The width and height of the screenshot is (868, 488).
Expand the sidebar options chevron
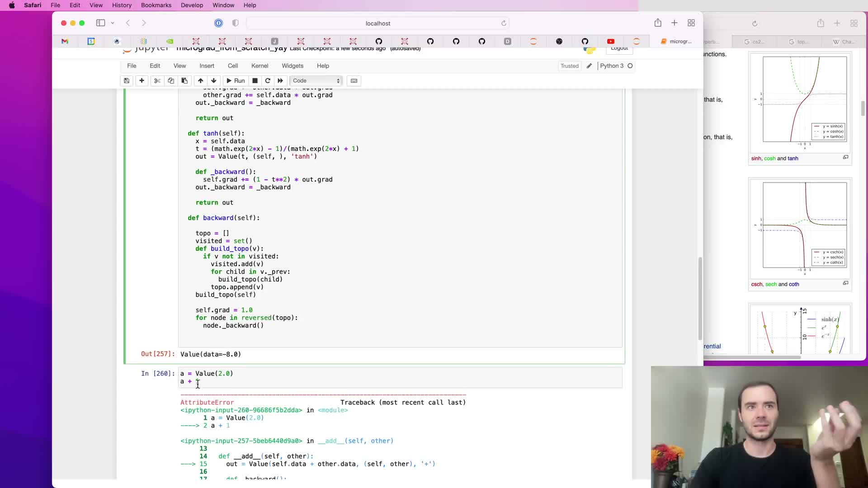click(113, 23)
